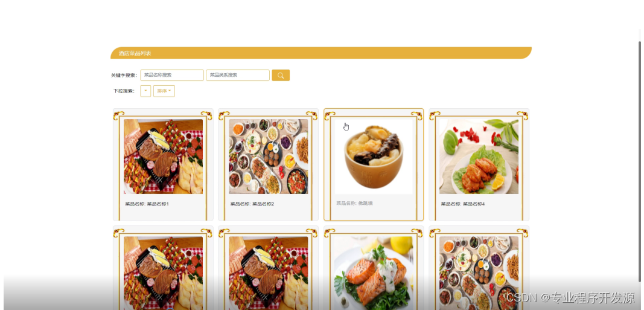This screenshot has height=310, width=644.
Task: Click the 菜品名称: 菜品名称4 label
Action: point(463,204)
